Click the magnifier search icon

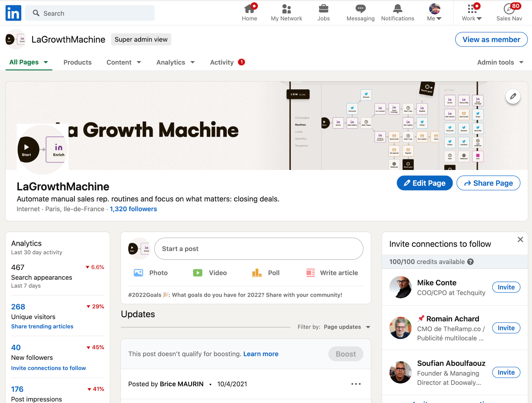point(36,13)
